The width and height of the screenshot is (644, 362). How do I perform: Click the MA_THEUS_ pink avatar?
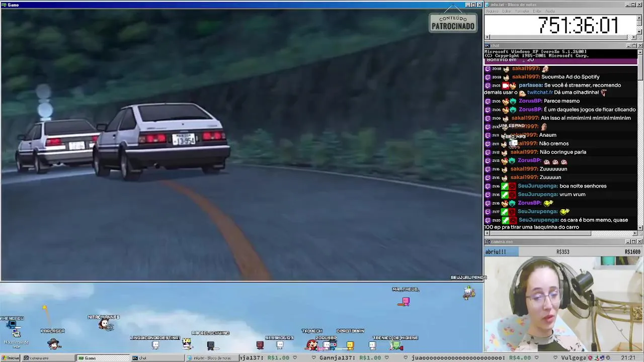[x=406, y=301]
